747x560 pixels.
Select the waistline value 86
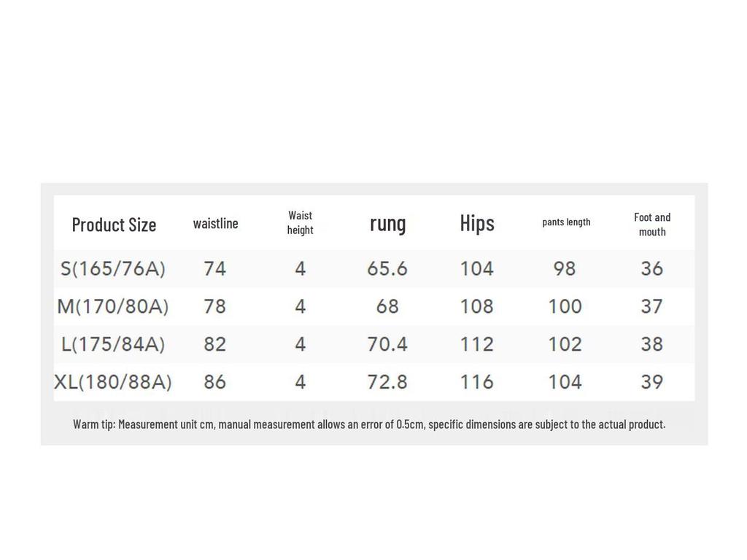point(214,381)
